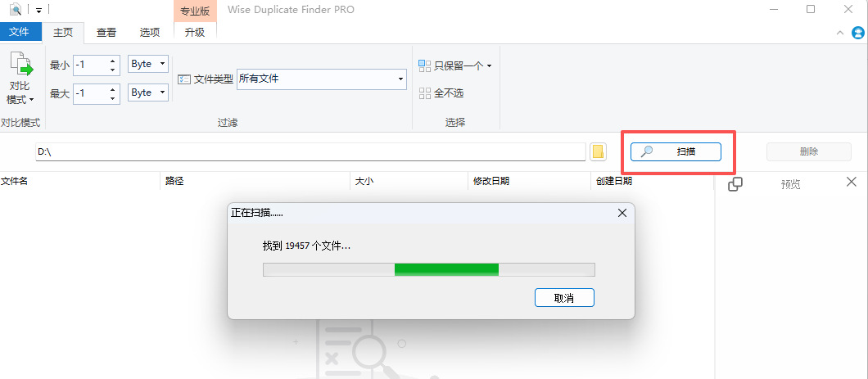868x379 pixels.
Task: Open the 所有文件 file type dropdown
Action: tap(322, 79)
